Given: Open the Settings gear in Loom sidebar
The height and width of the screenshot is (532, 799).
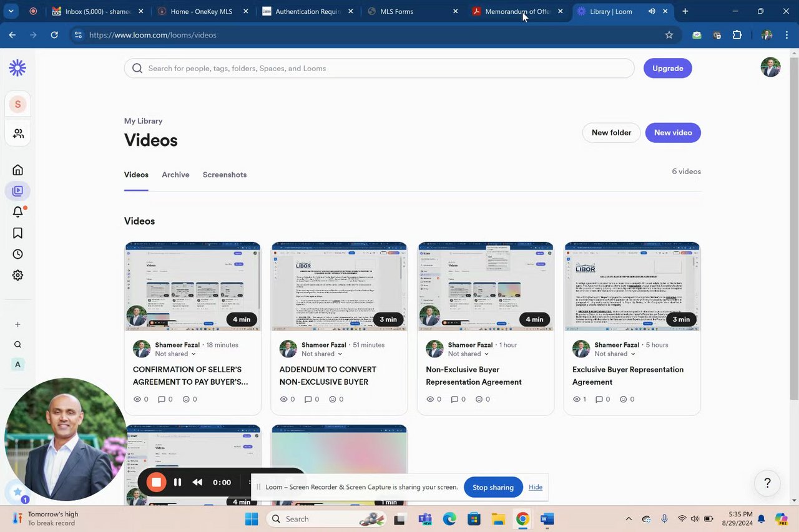Looking at the screenshot, I should [x=17, y=275].
